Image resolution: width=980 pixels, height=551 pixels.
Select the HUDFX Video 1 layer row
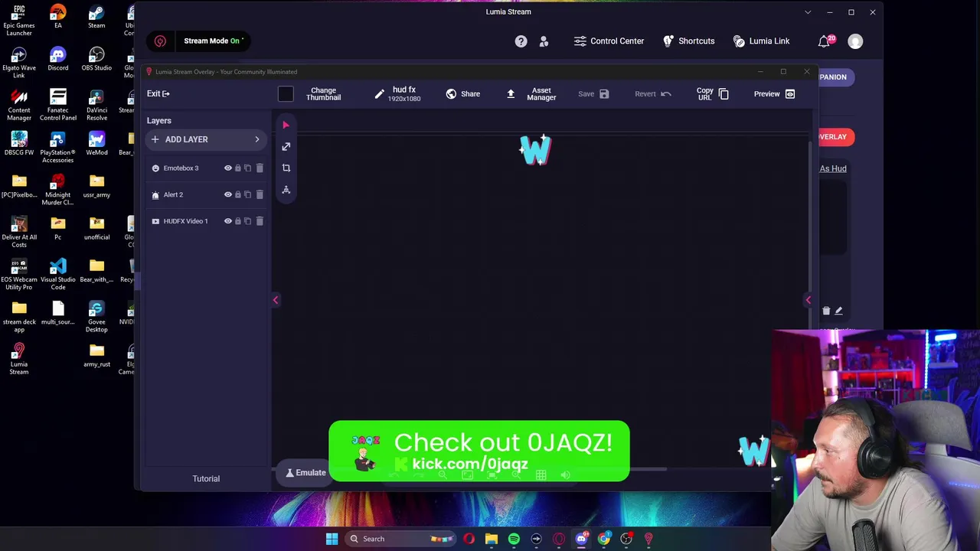[207, 221]
